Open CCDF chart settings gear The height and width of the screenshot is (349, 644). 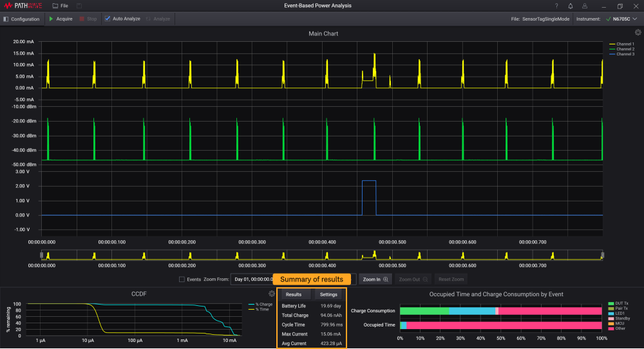pos(272,294)
